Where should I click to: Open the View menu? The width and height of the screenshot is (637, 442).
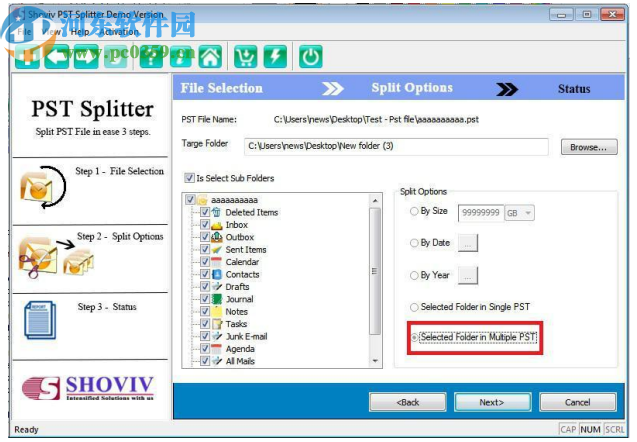point(51,31)
